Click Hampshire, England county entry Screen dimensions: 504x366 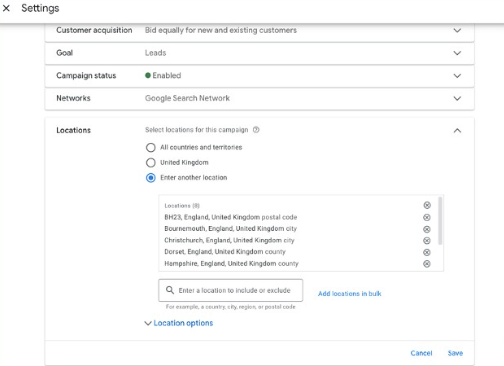pyautogui.click(x=231, y=264)
